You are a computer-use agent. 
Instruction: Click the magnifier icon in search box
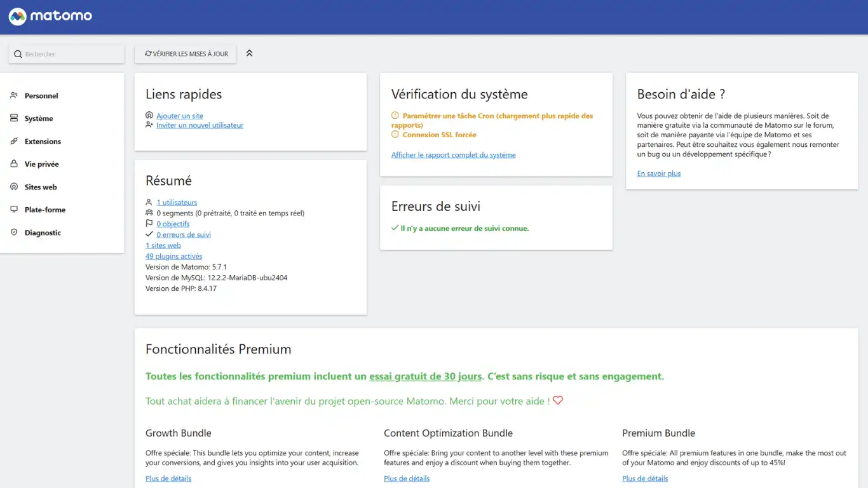[18, 54]
